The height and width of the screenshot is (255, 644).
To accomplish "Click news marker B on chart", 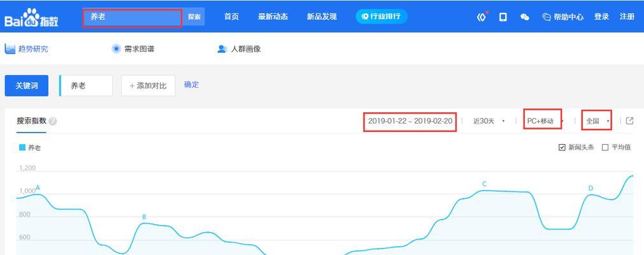I will (x=144, y=217).
